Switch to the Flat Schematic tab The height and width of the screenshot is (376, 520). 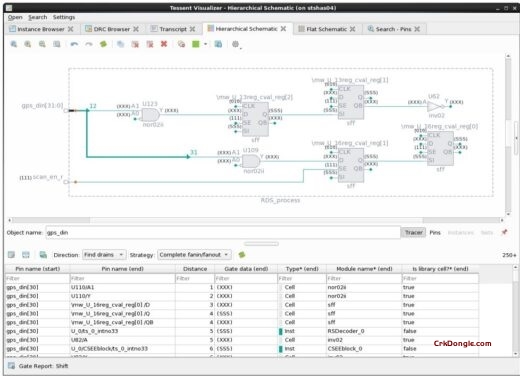[x=326, y=29]
